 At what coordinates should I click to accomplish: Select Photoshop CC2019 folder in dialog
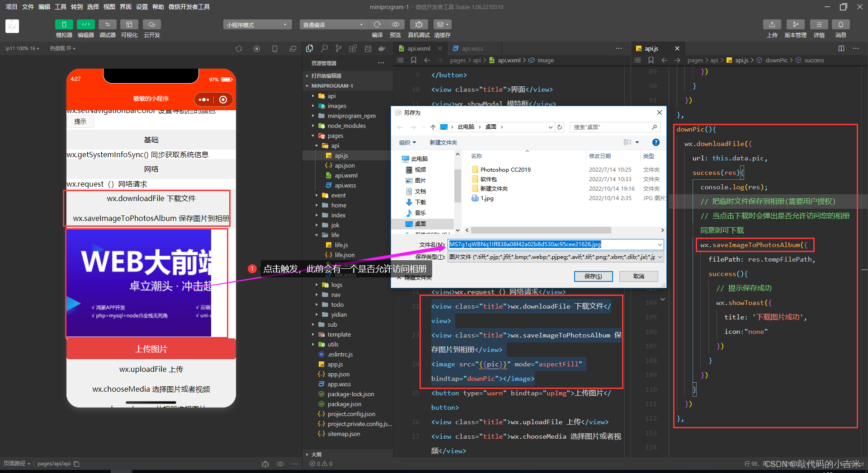[x=505, y=169]
